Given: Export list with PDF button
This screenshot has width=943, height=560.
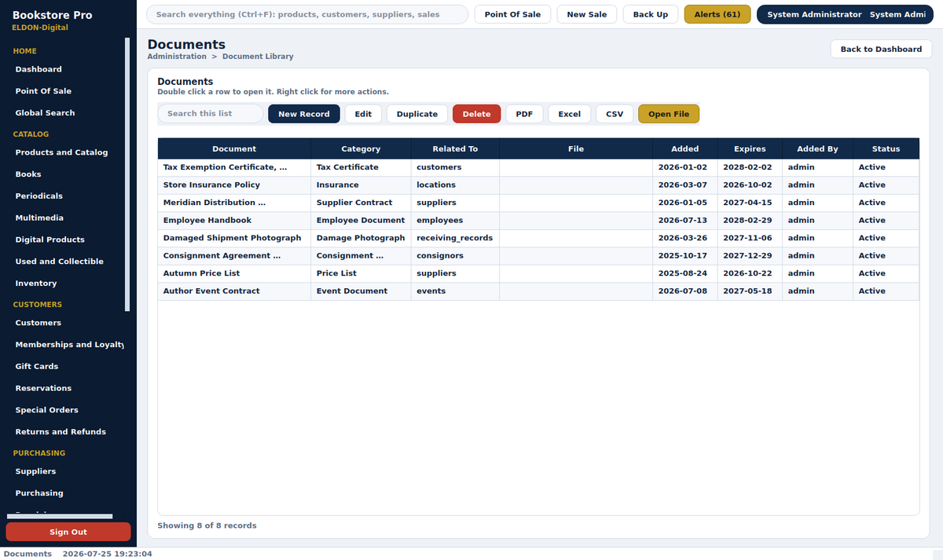Looking at the screenshot, I should coord(524,114).
